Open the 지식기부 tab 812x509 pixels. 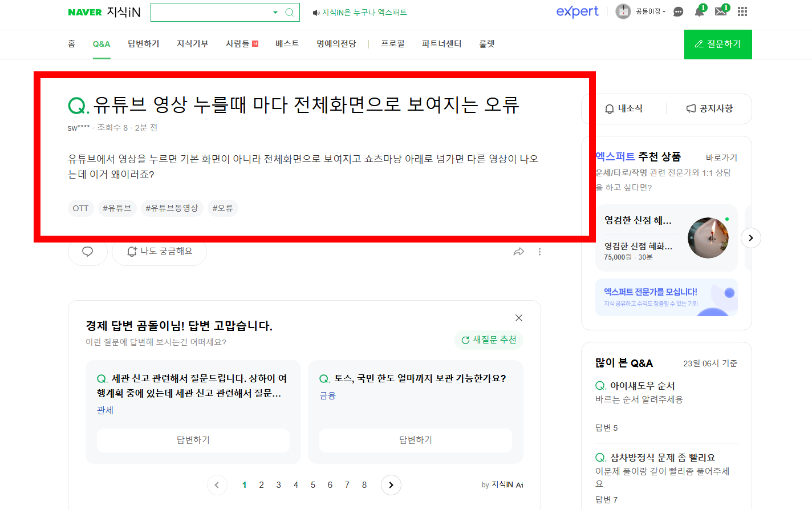[x=193, y=44]
